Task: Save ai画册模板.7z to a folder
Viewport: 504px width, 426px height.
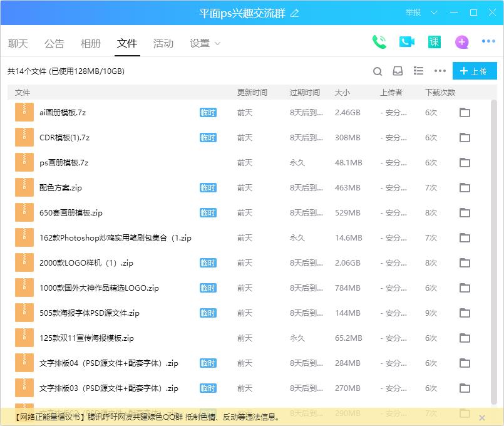Action: tap(465, 112)
